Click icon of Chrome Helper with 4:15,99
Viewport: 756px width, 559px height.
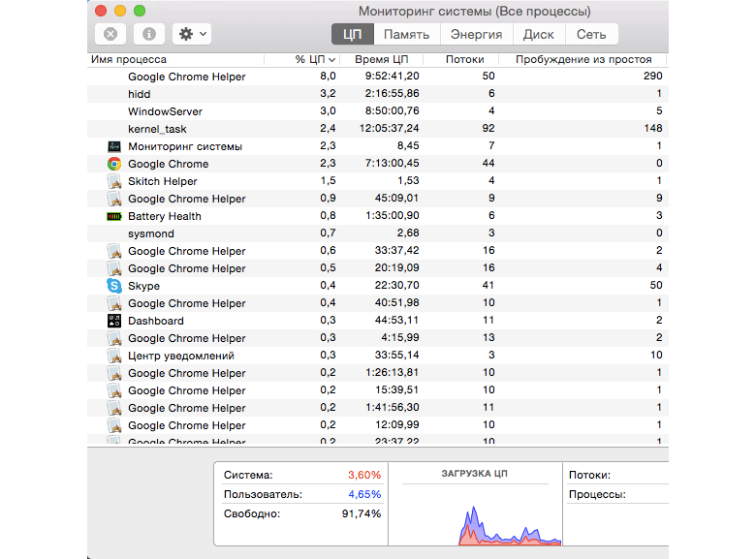114,338
